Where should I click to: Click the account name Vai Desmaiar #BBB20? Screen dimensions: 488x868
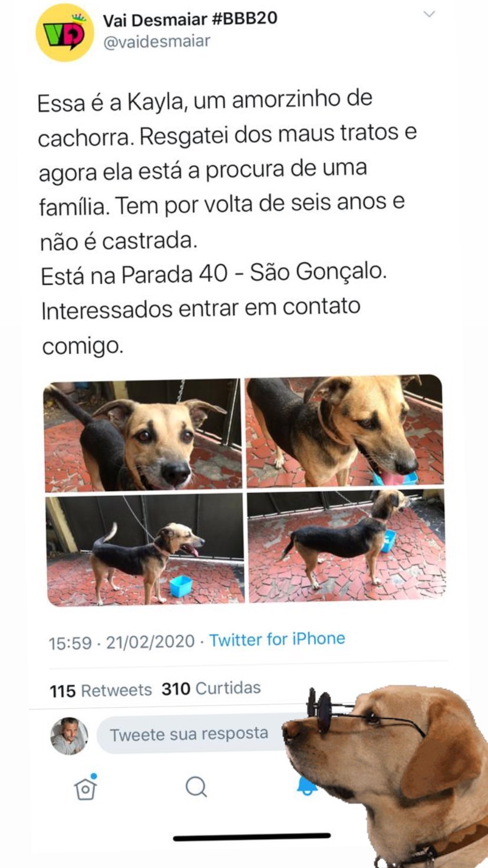[190, 19]
